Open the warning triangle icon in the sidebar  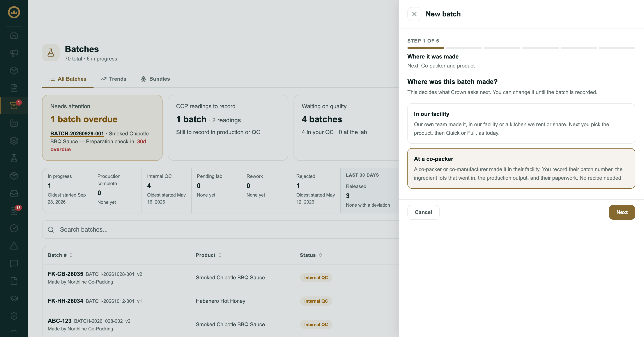tap(14, 246)
